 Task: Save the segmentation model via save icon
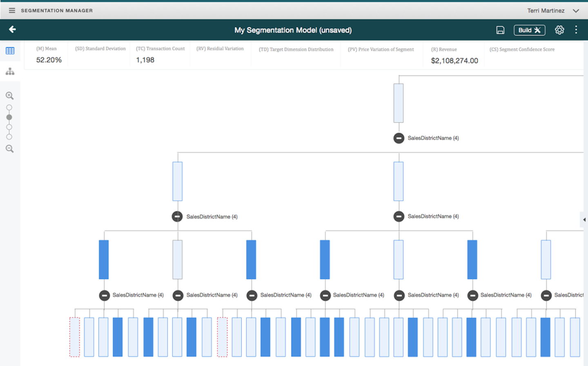click(500, 30)
